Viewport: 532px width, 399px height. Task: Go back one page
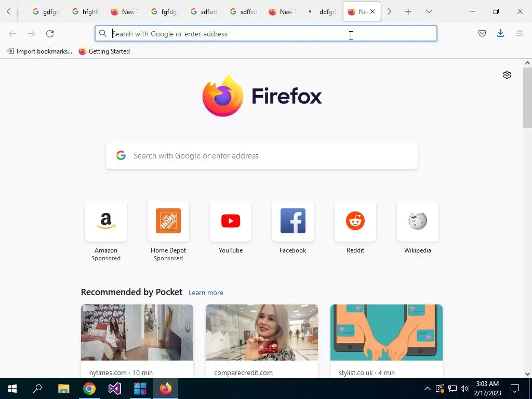(12, 34)
